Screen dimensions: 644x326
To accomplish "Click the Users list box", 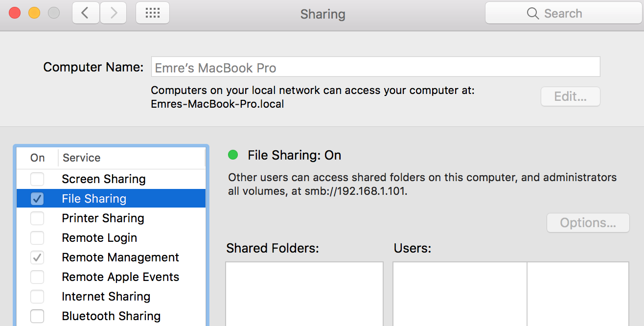I will coord(511,294).
